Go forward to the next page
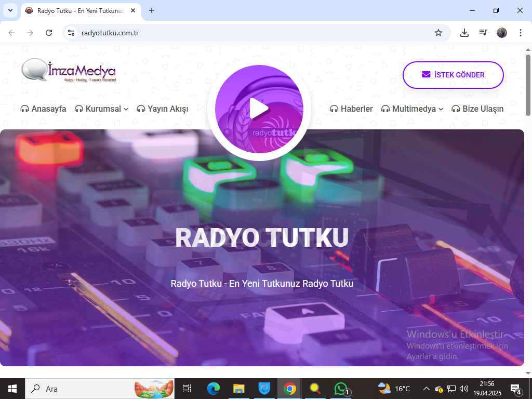 pos(30,33)
